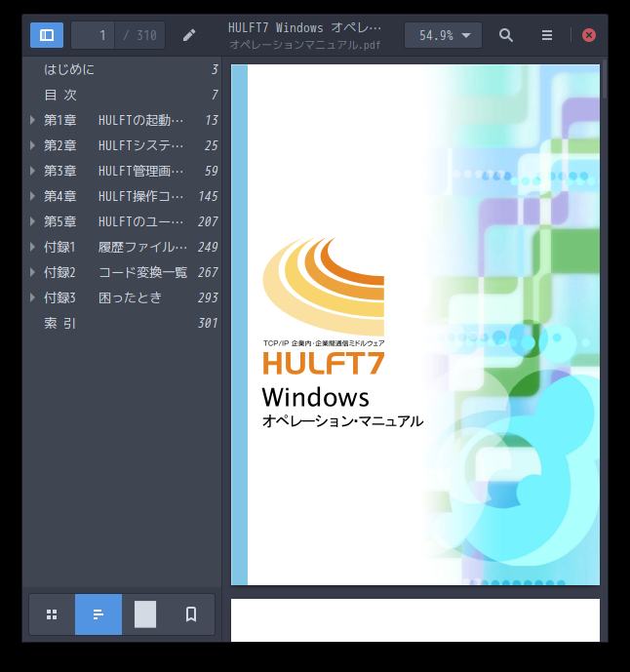The height and width of the screenshot is (672, 630).
Task: Open the hamburger menu
Action: point(547,35)
